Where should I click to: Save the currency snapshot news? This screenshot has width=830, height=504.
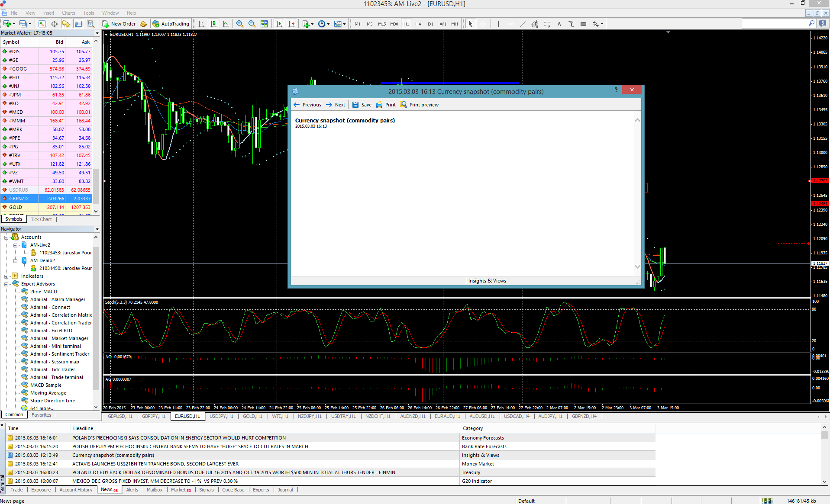362,105
